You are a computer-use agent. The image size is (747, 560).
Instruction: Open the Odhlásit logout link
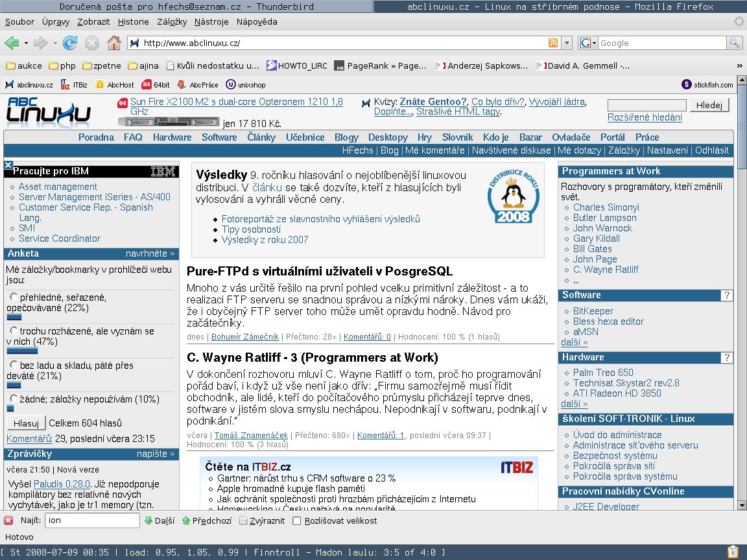[x=712, y=150]
